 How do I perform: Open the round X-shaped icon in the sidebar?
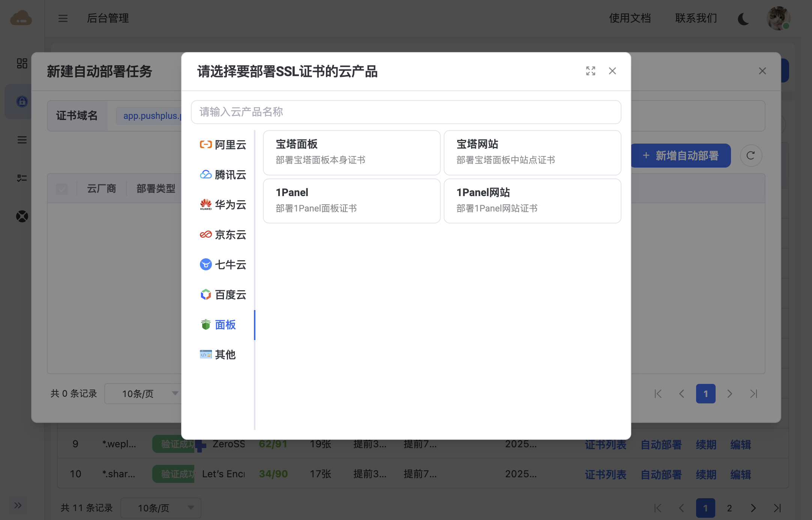[22, 216]
